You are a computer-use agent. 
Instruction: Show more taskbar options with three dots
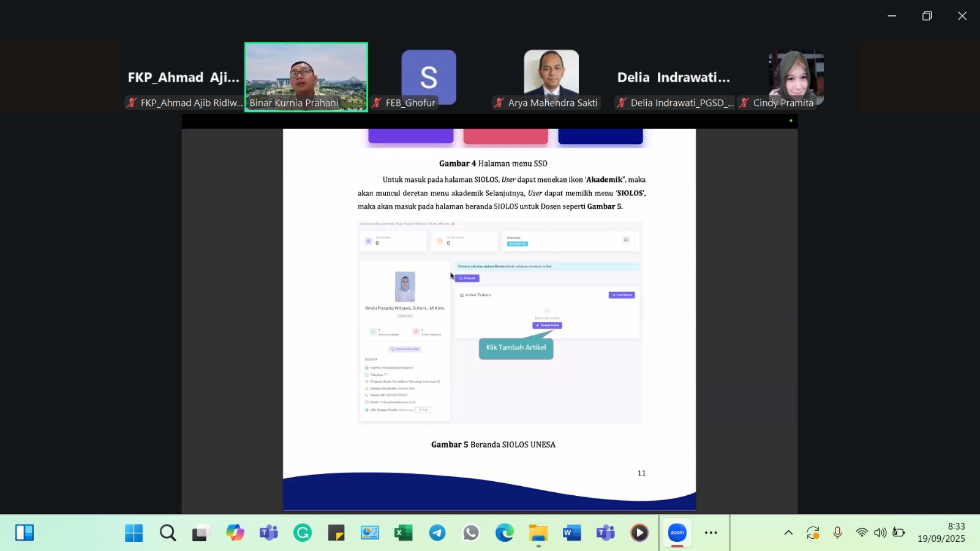coord(710,533)
